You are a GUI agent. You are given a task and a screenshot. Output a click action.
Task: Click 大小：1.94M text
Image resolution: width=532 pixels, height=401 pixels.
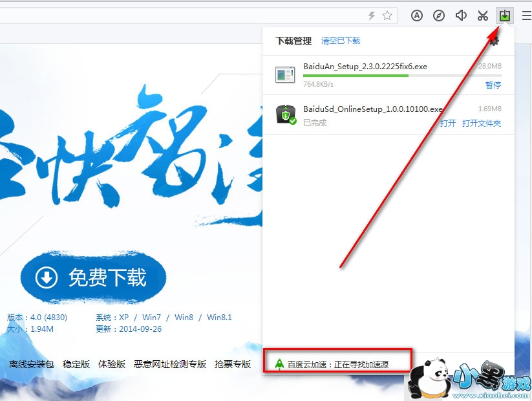coord(30,329)
